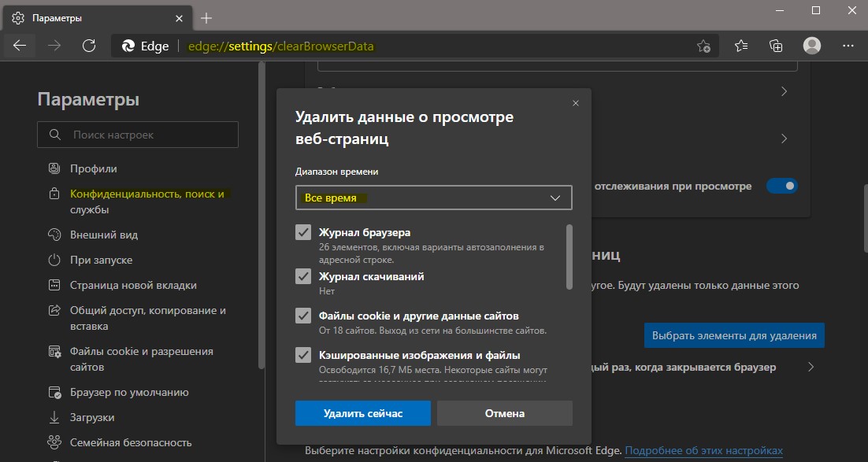Viewport: 868px width, 462px height.
Task: Uncheck Кэшированные изображения и файлы checkbox
Action: (x=302, y=355)
